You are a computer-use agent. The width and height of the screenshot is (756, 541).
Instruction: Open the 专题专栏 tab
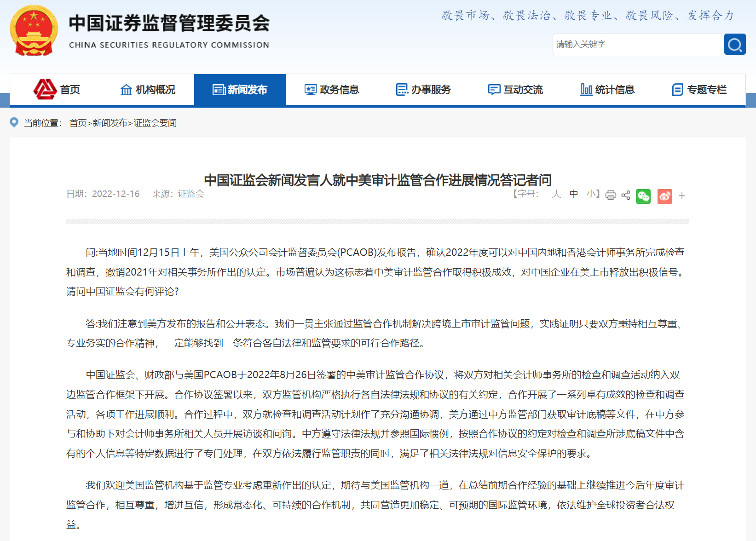coord(699,89)
